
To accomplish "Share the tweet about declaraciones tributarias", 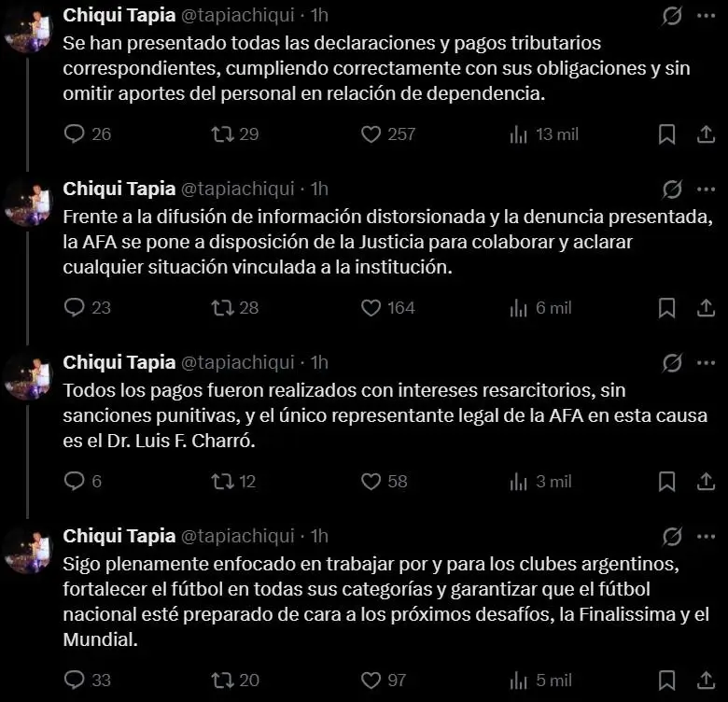I will (x=707, y=134).
